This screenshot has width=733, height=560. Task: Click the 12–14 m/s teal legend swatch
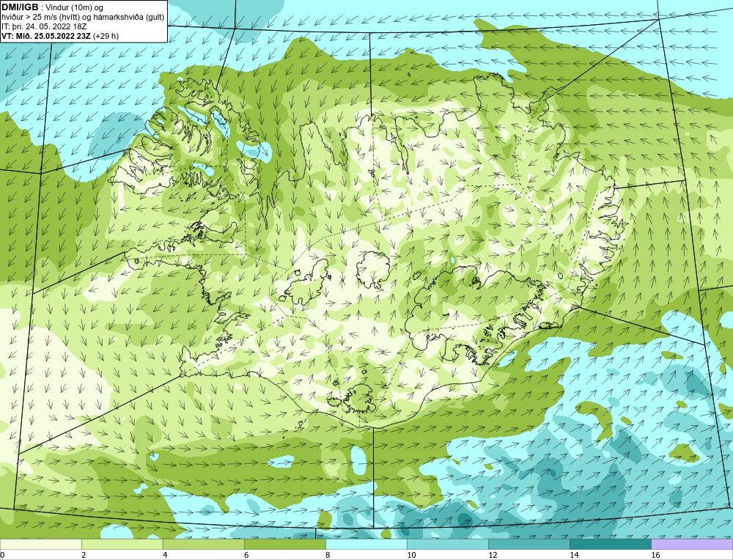tap(528, 544)
